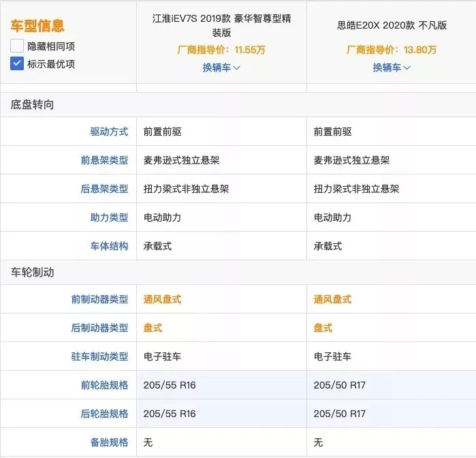Click the 厂商指导价：11.55万 price text

click(221, 50)
